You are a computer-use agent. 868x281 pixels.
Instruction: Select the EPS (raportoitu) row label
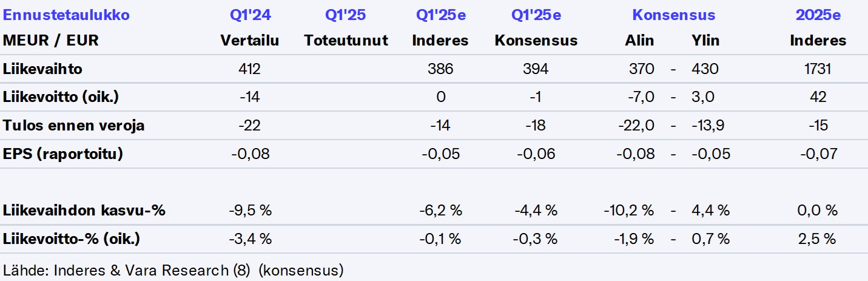click(63, 154)
